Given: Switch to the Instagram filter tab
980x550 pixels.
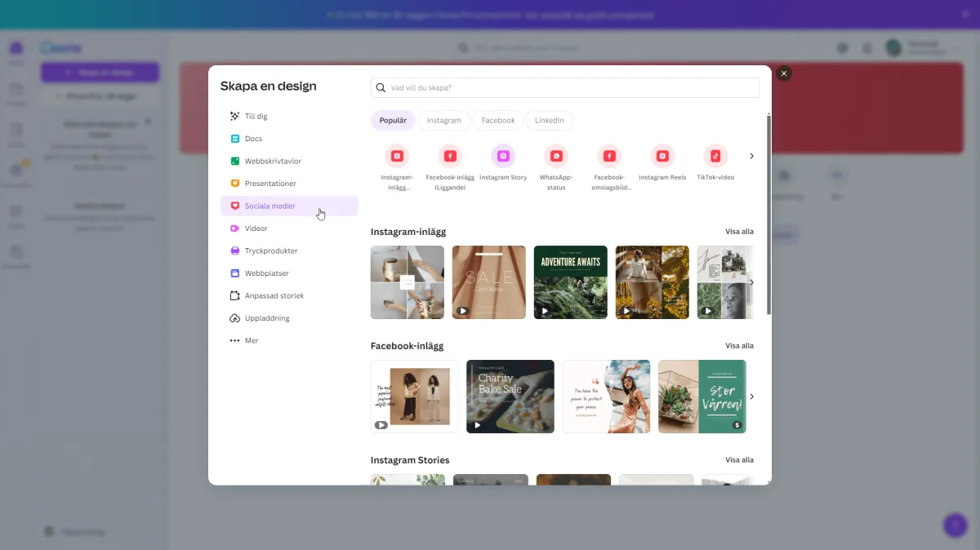Looking at the screenshot, I should point(443,120).
